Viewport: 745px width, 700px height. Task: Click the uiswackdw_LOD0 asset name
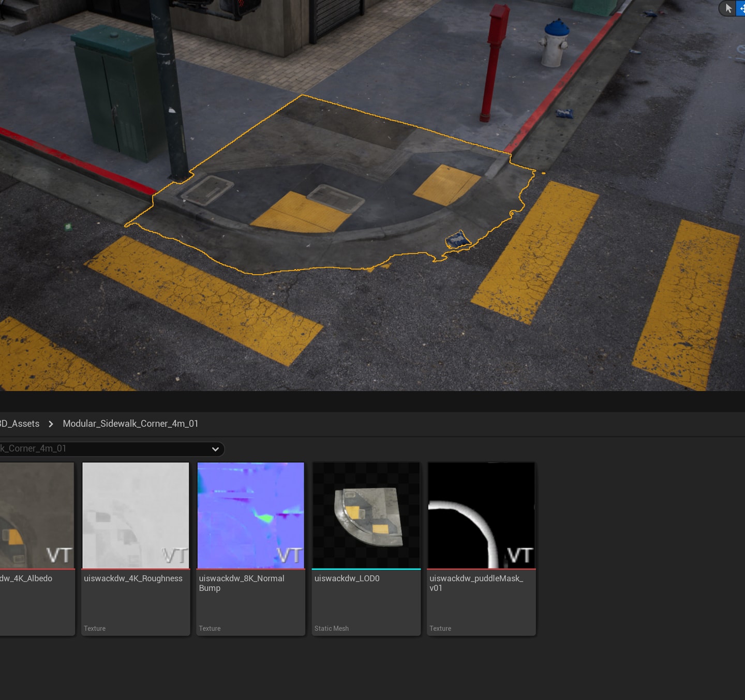[347, 578]
